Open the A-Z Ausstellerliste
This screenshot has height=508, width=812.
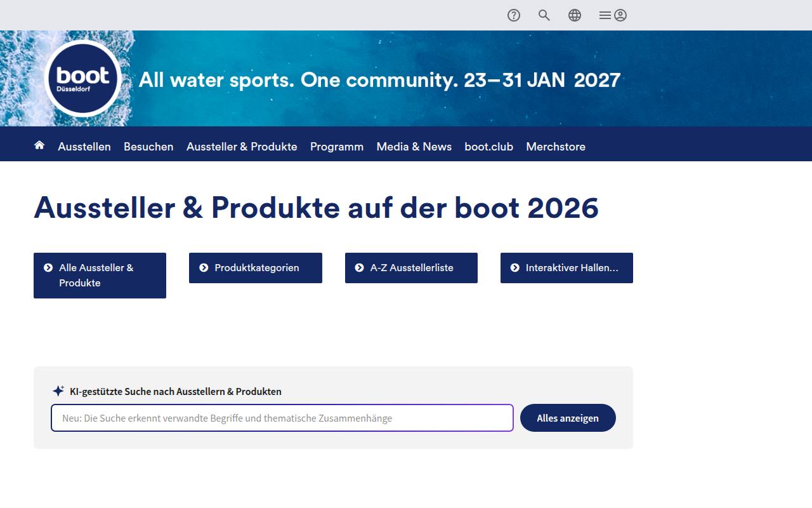pyautogui.click(x=411, y=268)
